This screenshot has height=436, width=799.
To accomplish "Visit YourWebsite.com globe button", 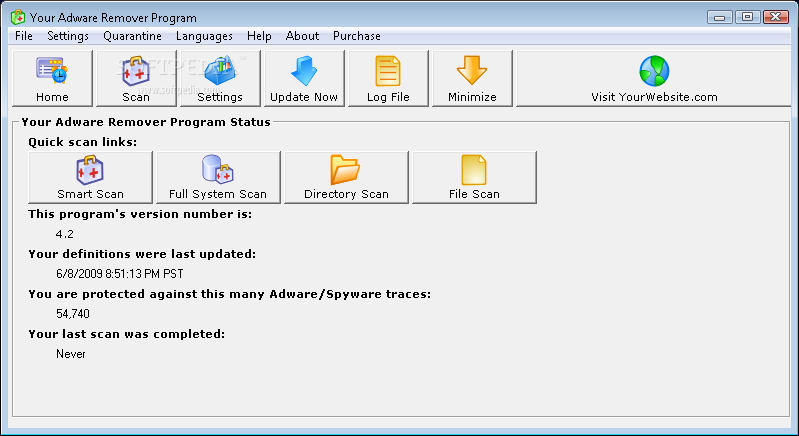I will coord(654,78).
